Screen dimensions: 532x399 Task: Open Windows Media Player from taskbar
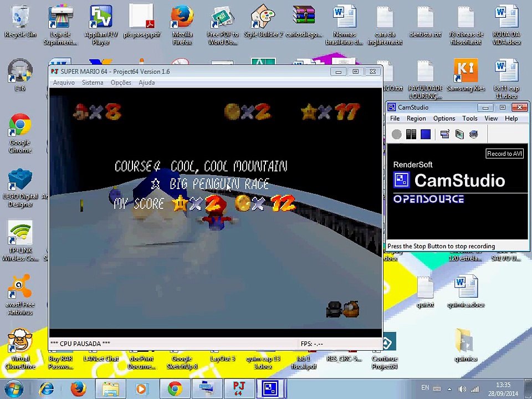pyautogui.click(x=142, y=389)
